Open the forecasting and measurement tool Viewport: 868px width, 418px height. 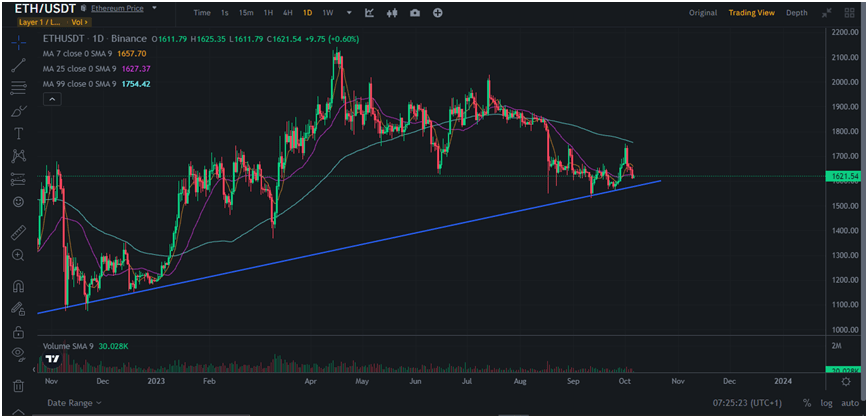(x=18, y=179)
